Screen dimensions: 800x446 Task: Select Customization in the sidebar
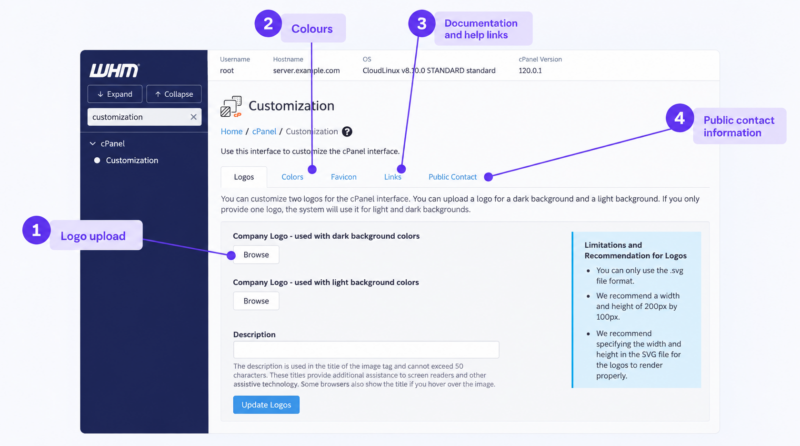[x=132, y=160]
